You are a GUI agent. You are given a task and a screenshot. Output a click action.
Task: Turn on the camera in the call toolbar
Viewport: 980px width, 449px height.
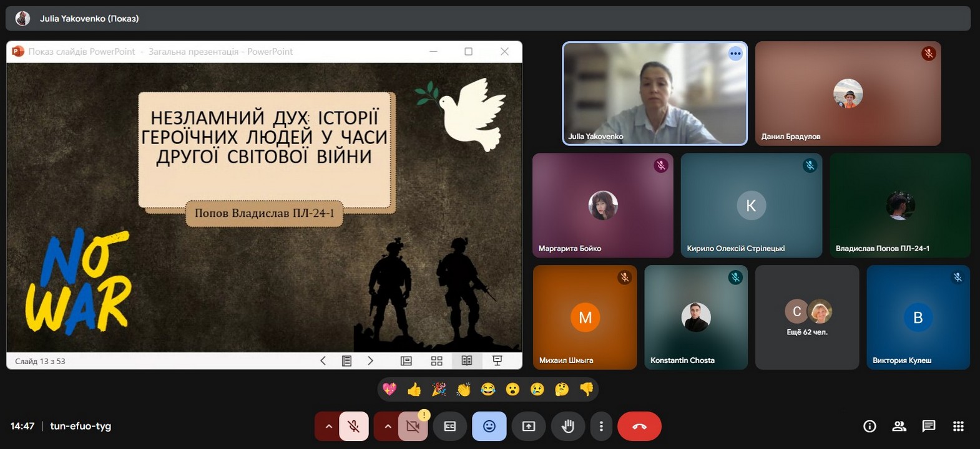[413, 427]
